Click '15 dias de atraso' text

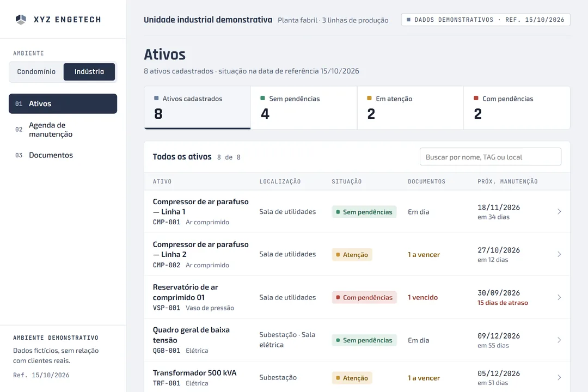[x=503, y=303]
